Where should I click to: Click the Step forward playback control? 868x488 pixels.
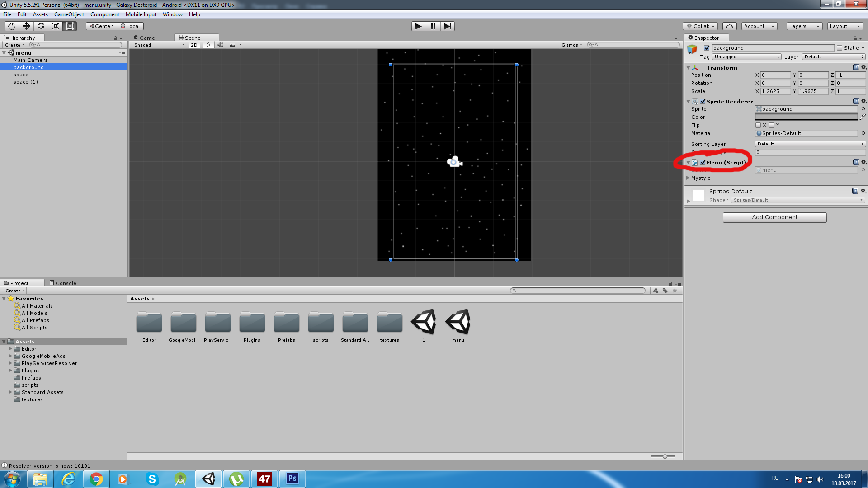448,26
